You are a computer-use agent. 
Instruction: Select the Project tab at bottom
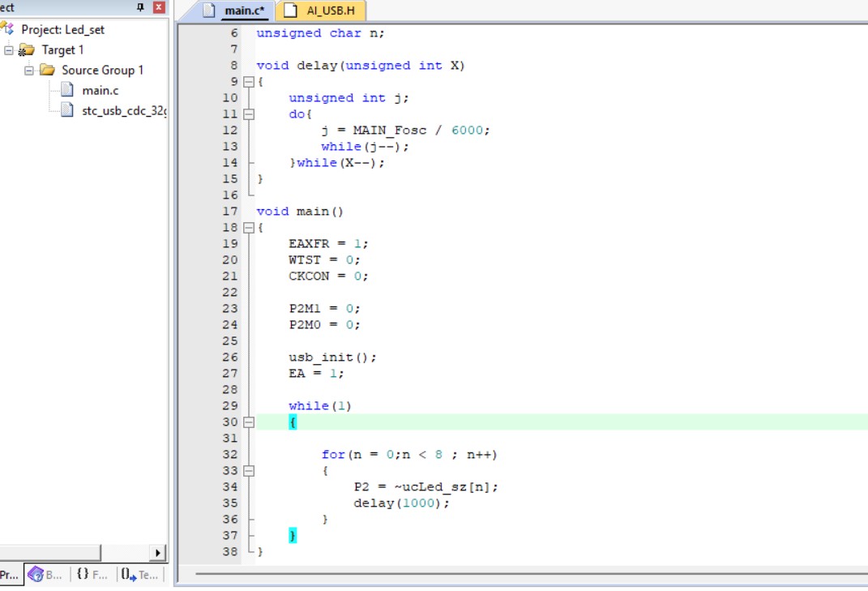pos(10,574)
